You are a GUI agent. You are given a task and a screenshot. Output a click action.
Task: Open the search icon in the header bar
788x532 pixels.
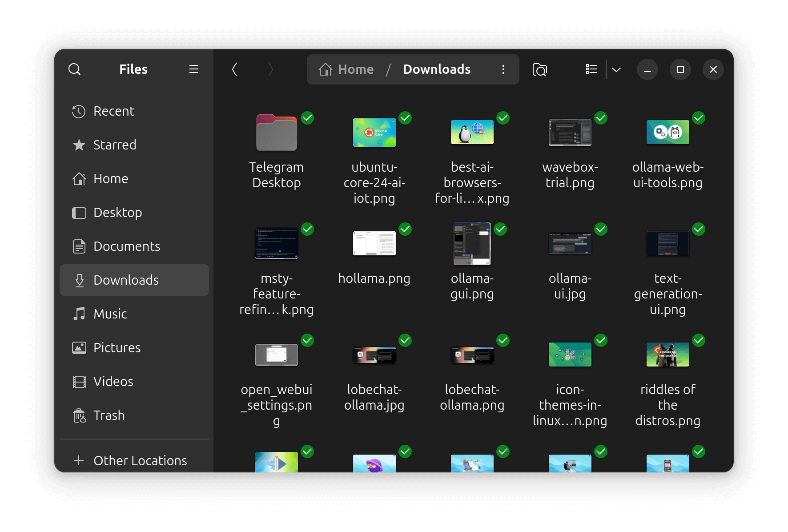tap(75, 69)
